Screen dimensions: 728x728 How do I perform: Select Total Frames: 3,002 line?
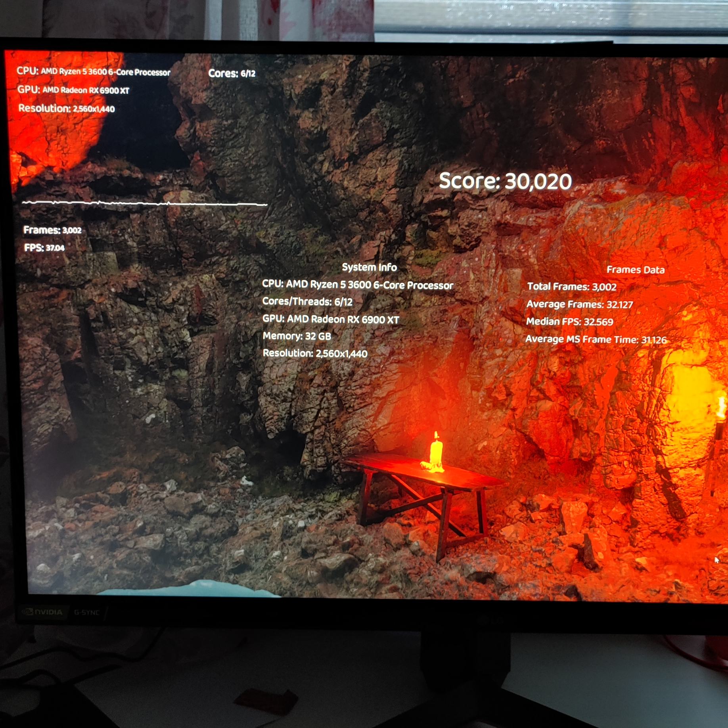(x=572, y=286)
